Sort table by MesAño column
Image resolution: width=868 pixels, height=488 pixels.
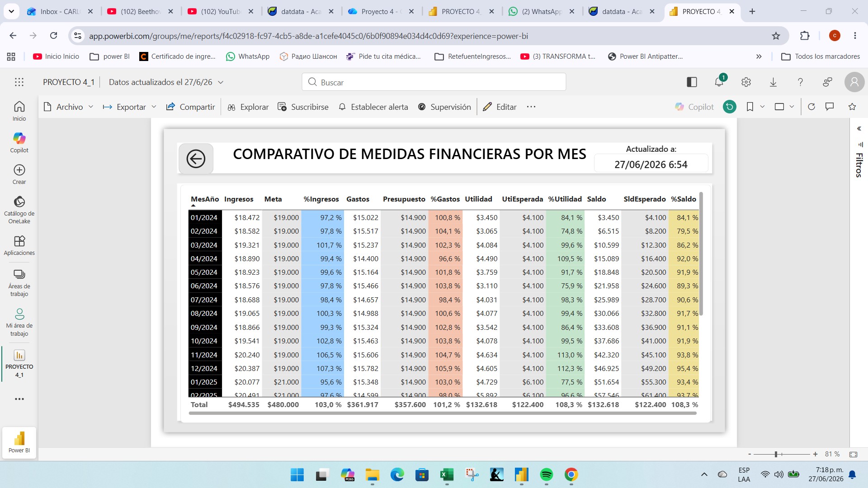pyautogui.click(x=204, y=199)
